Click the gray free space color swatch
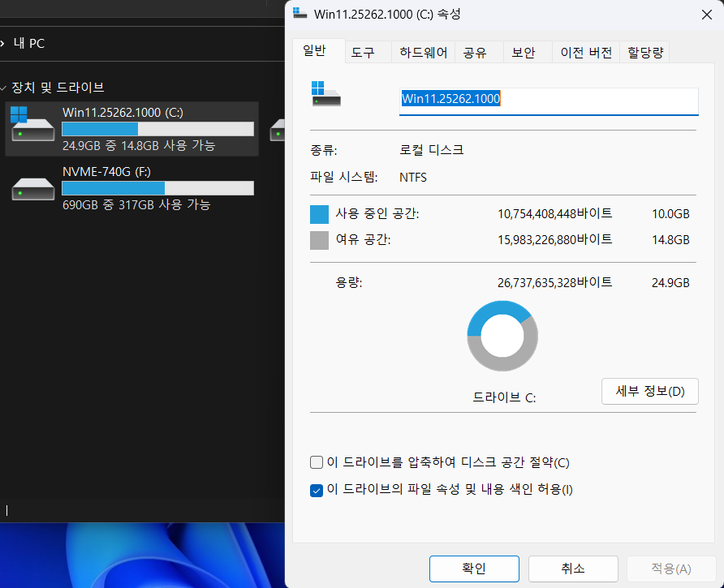Image resolution: width=724 pixels, height=588 pixels. click(x=319, y=240)
